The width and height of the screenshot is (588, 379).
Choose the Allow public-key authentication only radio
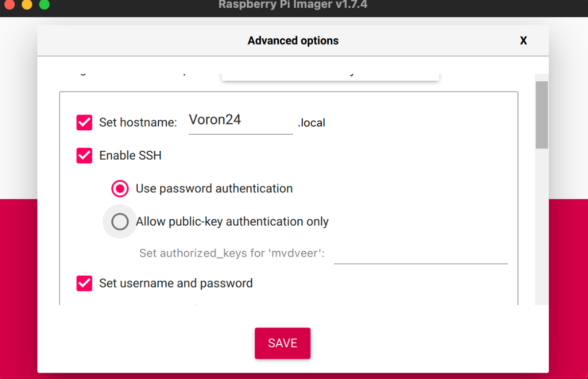click(120, 222)
